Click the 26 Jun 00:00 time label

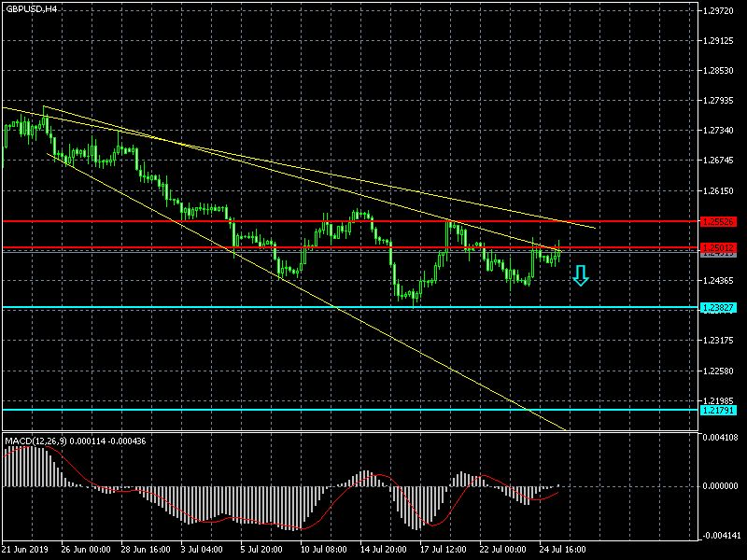pyautogui.click(x=86, y=549)
